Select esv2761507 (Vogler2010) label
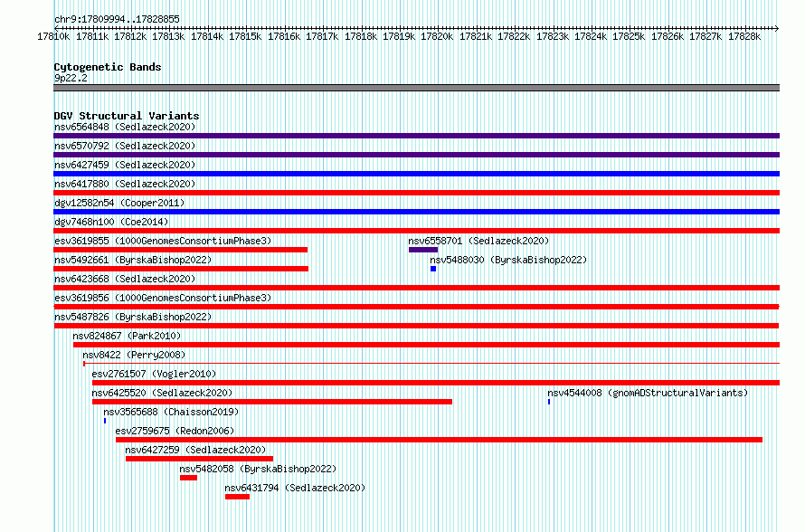805x532 pixels. 154,374
